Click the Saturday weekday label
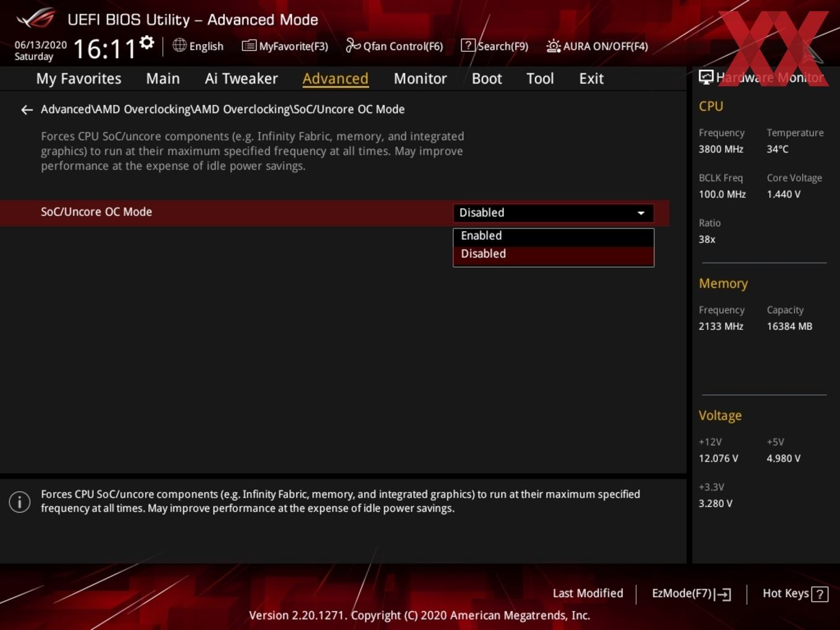The width and height of the screenshot is (840, 630). click(x=34, y=57)
